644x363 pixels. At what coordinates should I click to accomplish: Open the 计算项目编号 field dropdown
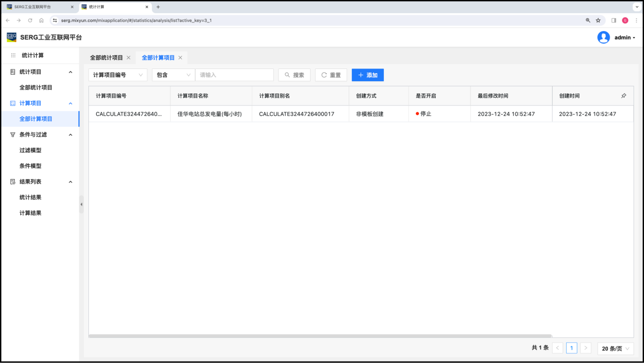tap(118, 75)
